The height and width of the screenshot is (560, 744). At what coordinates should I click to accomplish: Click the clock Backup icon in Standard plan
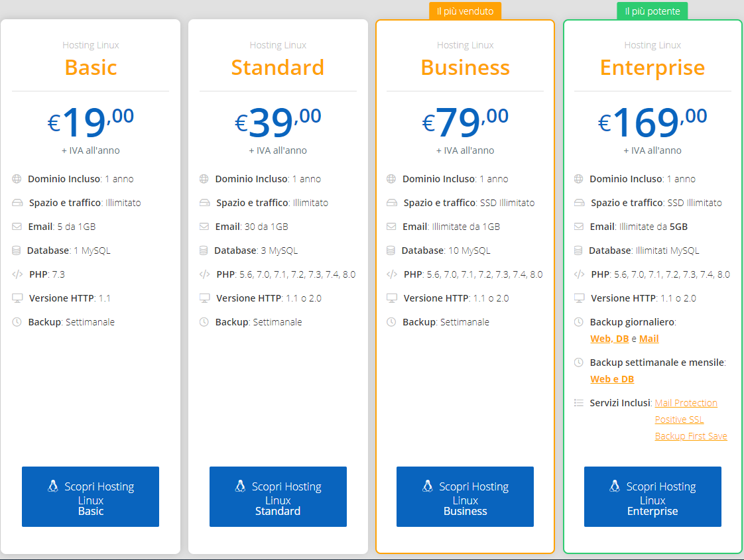click(x=204, y=322)
